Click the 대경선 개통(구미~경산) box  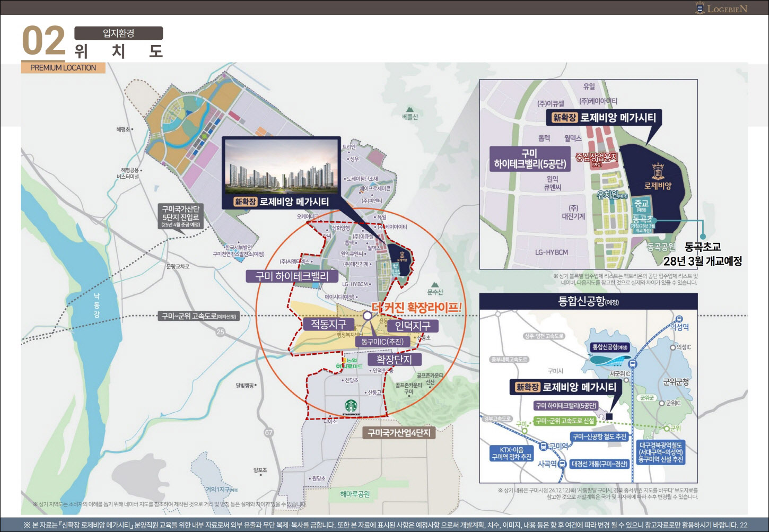pyautogui.click(x=599, y=464)
